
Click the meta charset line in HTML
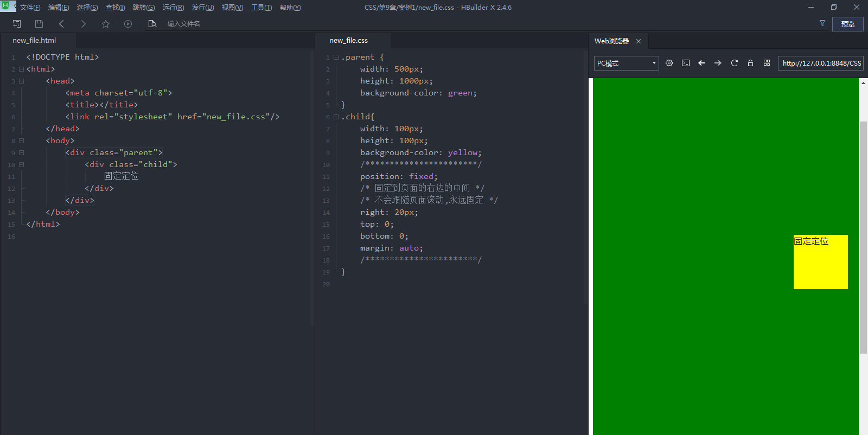(119, 93)
